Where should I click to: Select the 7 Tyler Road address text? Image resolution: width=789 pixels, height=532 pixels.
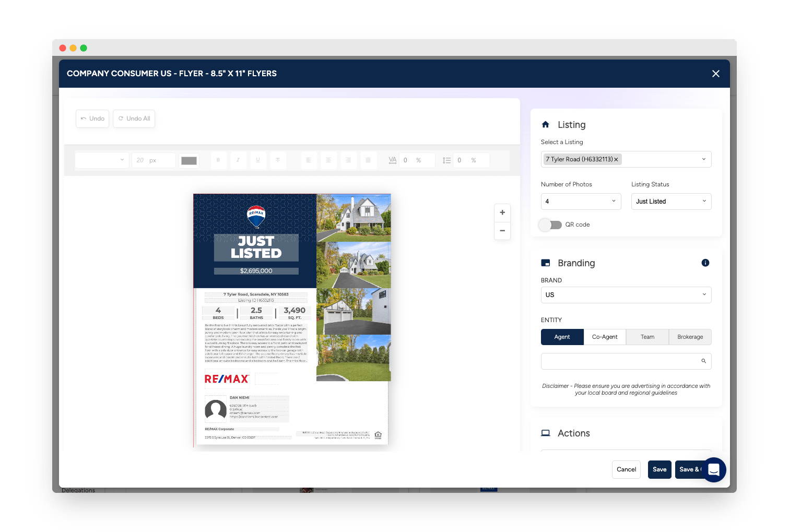256,294
